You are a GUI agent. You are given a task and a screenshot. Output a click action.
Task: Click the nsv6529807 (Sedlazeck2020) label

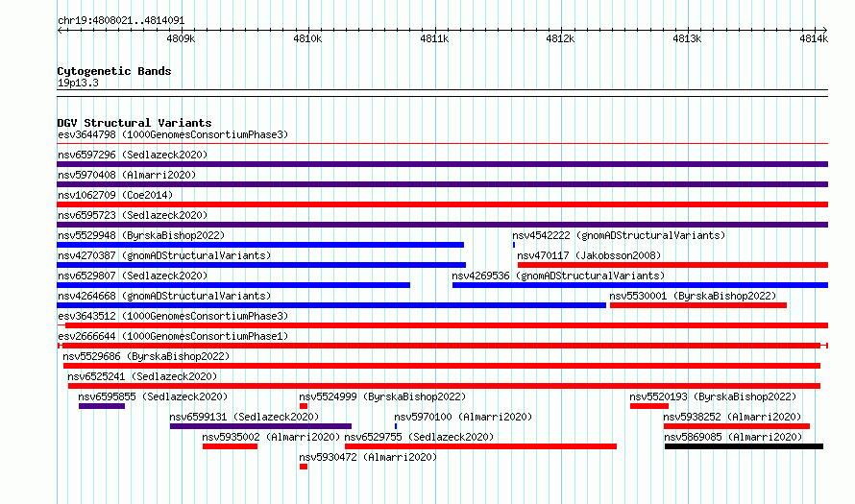tap(133, 276)
